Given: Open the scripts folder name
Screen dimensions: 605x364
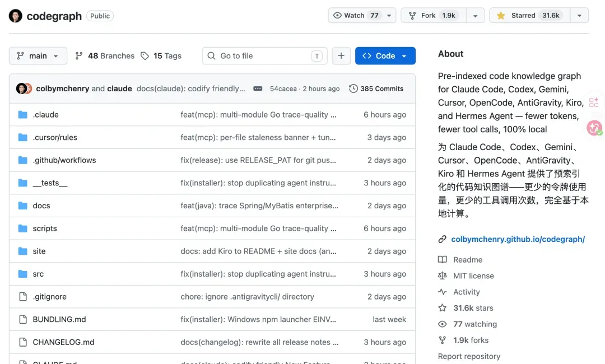Looking at the screenshot, I should pos(45,228).
